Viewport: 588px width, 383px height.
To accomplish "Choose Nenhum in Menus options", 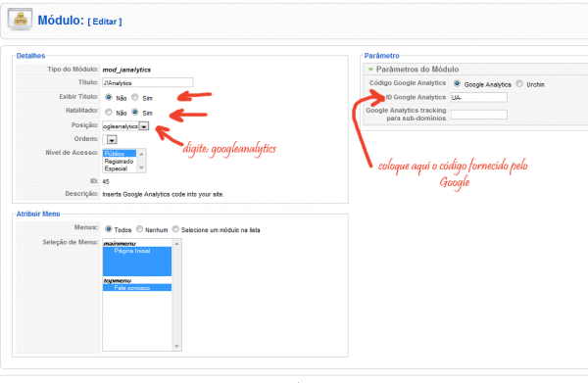I will (x=139, y=229).
